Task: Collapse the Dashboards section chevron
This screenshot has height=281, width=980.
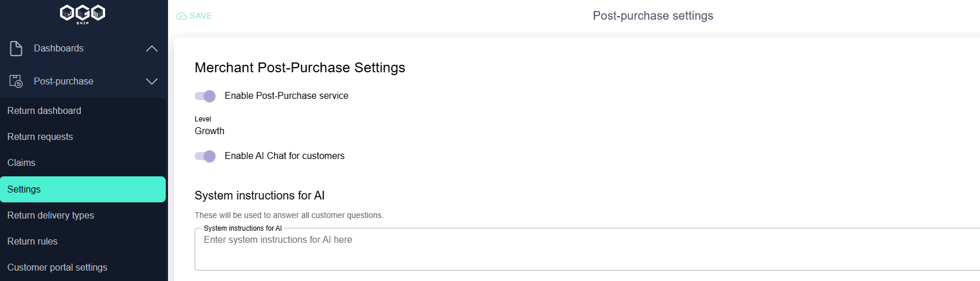Action: point(152,49)
